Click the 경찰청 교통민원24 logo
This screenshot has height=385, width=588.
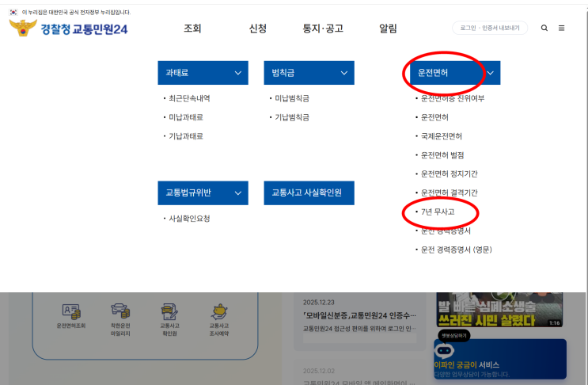pos(68,29)
